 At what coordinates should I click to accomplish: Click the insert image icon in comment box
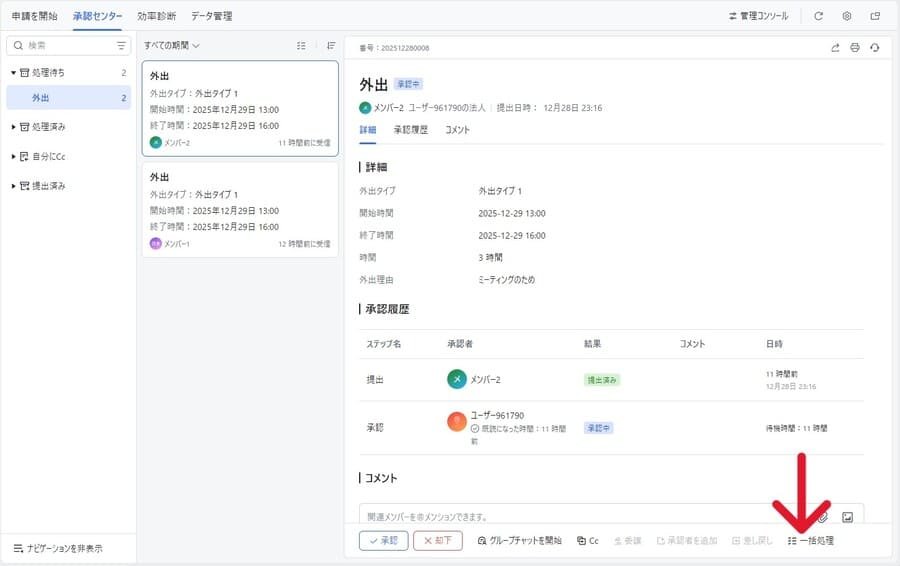pos(847,517)
